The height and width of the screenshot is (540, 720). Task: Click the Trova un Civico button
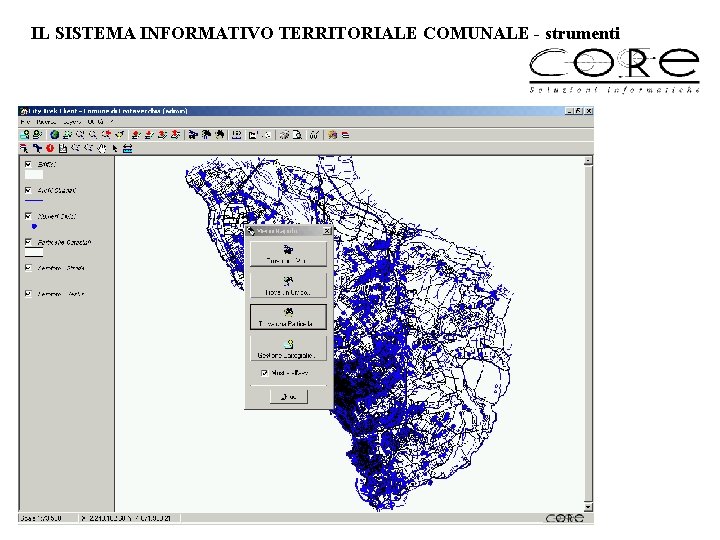tap(288, 285)
